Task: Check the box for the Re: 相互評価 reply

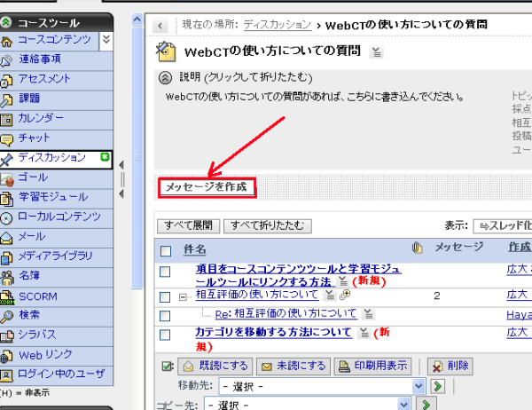Action: (165, 316)
